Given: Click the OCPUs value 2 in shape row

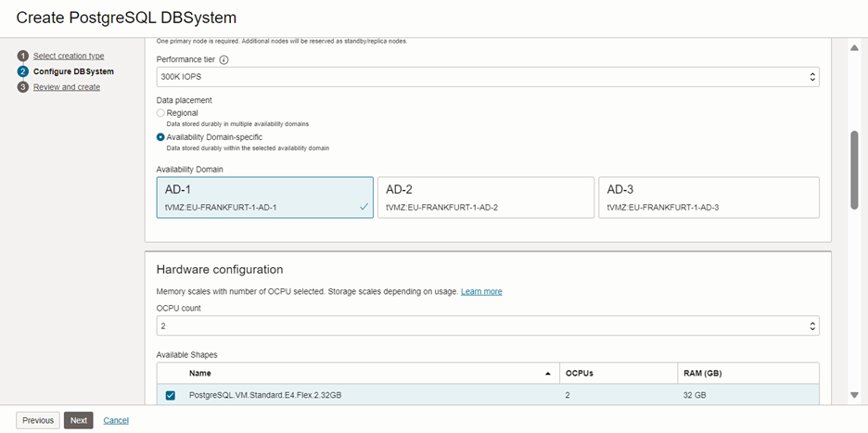Looking at the screenshot, I should 568,395.
